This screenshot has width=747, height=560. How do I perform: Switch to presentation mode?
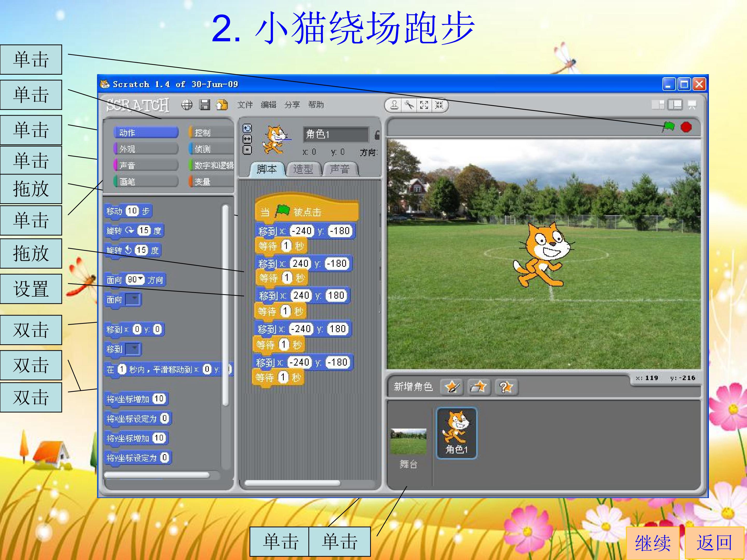click(x=692, y=105)
